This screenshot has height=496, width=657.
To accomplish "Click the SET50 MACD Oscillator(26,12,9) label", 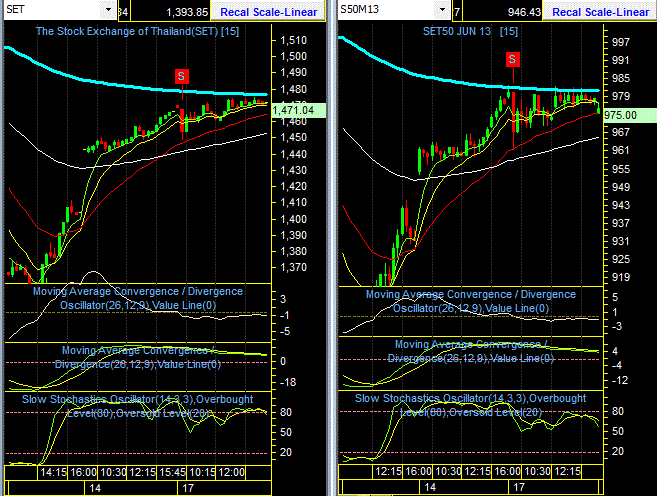I will coord(471,301).
